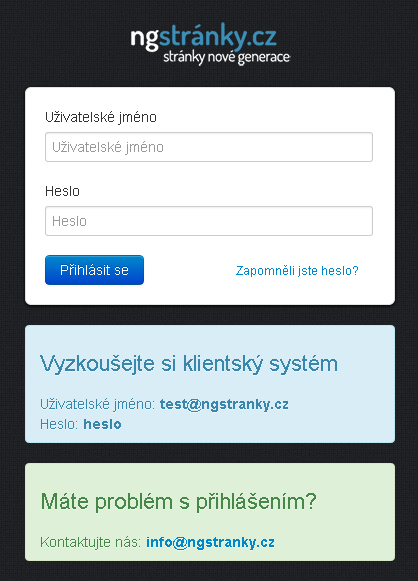
Task: Click the 'Heslo:' text in the blue box
Action: [59, 424]
